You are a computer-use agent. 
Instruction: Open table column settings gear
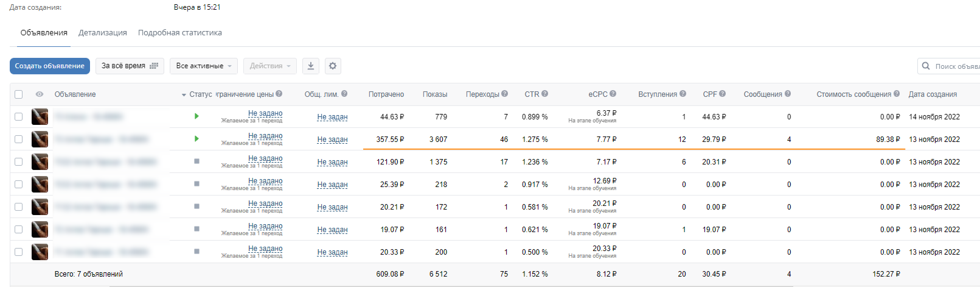coord(333,66)
